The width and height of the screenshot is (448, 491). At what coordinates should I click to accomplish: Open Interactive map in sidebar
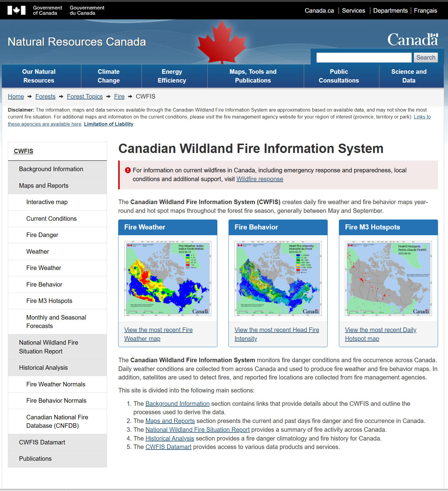[x=57, y=202]
